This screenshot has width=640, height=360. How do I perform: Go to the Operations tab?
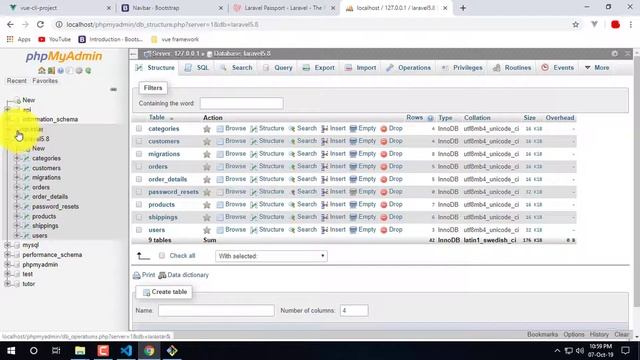pyautogui.click(x=409, y=68)
